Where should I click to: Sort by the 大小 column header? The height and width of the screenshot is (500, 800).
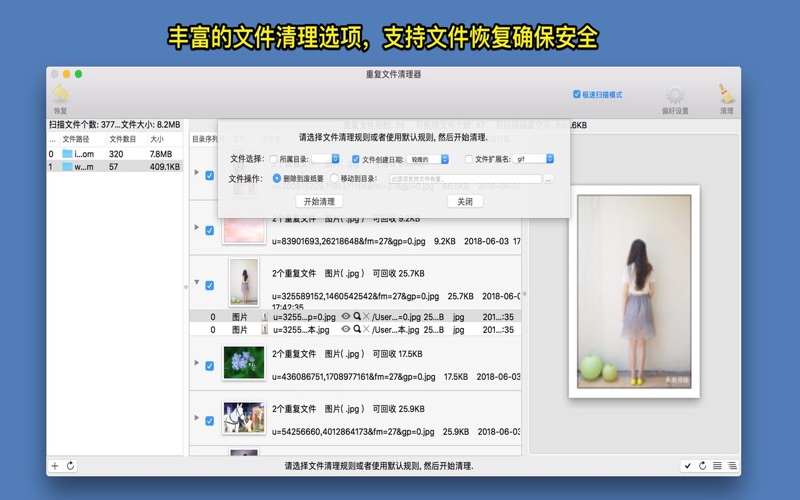157,139
